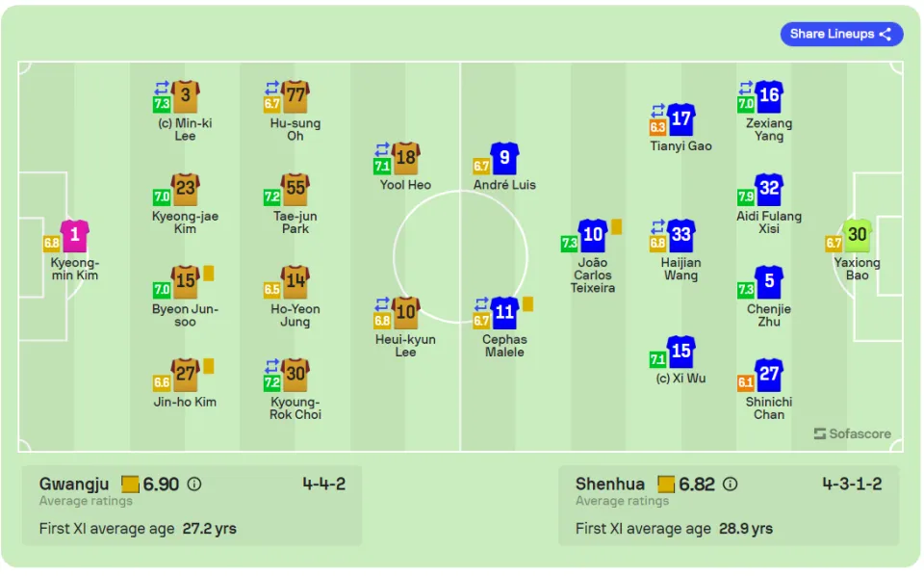
Task: Click the 7.9 rating badge of Aidi Fulang Xisi
Action: pos(745,196)
